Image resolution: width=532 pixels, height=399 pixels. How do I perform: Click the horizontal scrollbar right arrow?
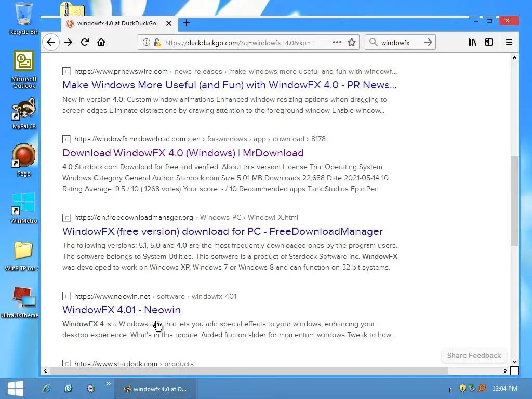[505, 370]
